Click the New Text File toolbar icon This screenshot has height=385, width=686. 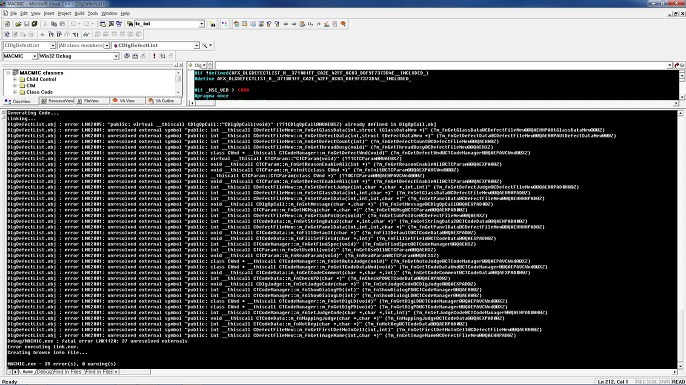7,24
